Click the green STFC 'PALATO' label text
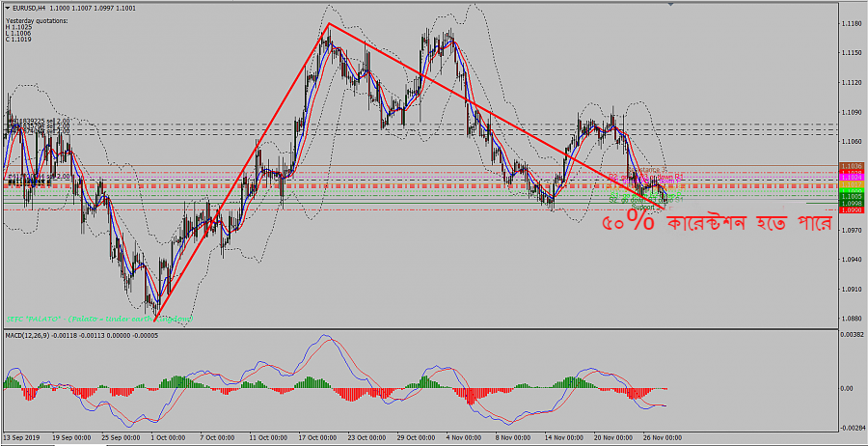This screenshot has height=446, width=868. (99, 320)
